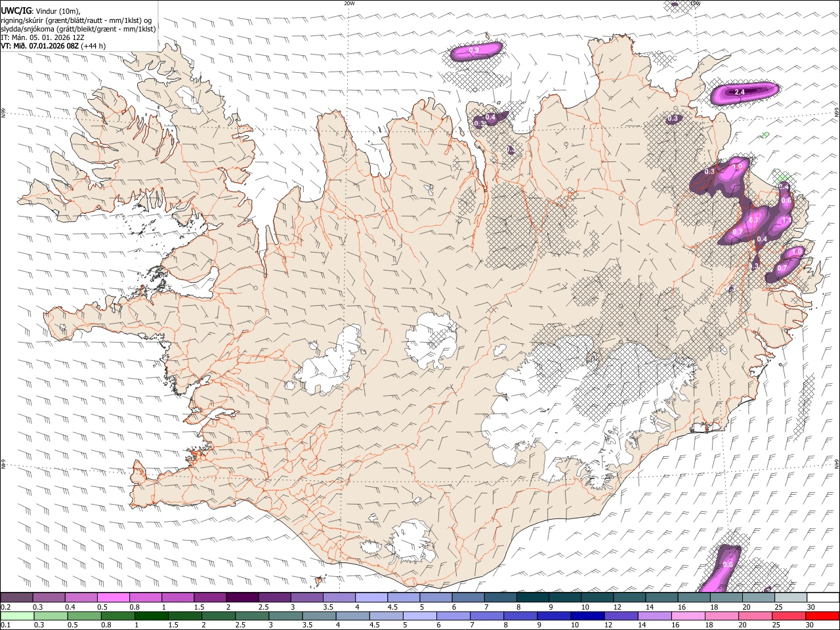Pick the dark teal swatch between 8 and 9
840x630 pixels.
(x=532, y=598)
